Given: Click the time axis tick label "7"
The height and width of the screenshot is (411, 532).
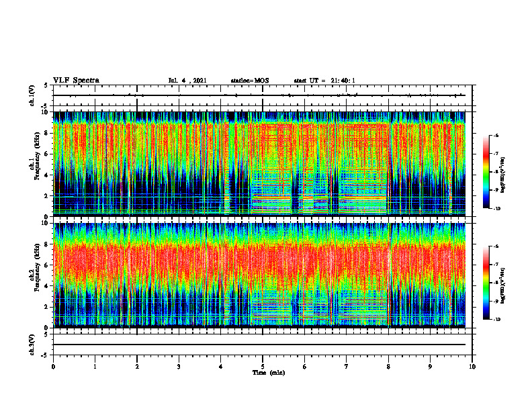Looking at the screenshot, I should coord(347,367).
